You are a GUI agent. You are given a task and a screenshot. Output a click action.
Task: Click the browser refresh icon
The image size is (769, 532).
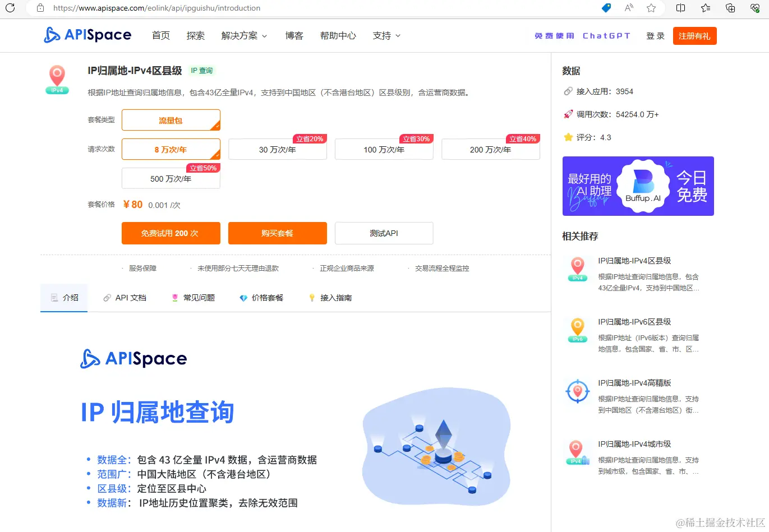[x=10, y=8]
